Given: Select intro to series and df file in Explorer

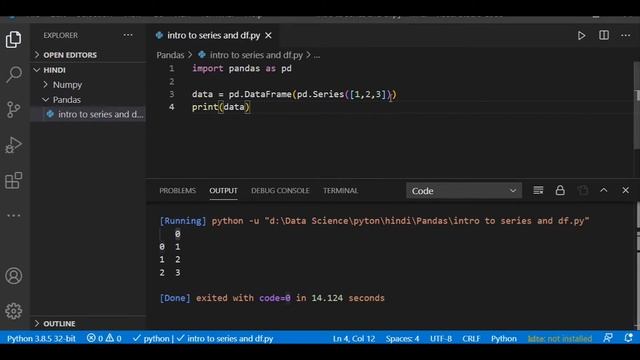Looking at the screenshot, I should pos(89,114).
